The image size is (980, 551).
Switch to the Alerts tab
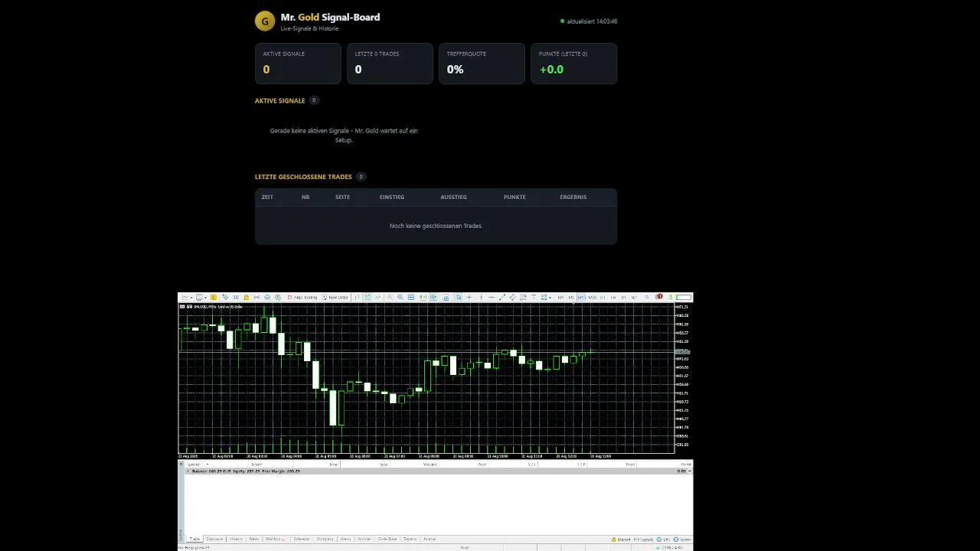345,539
